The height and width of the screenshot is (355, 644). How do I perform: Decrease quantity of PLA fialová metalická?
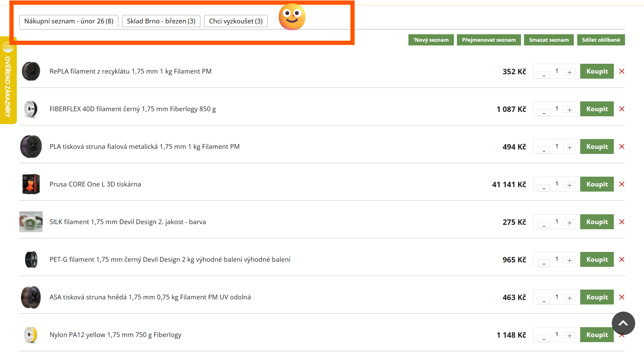coord(544,150)
